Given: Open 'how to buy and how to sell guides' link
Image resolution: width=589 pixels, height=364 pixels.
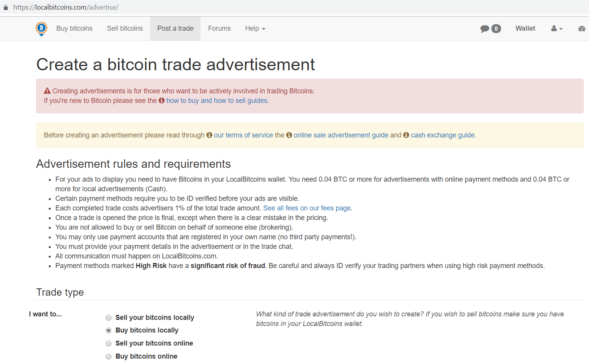Looking at the screenshot, I should point(217,101).
